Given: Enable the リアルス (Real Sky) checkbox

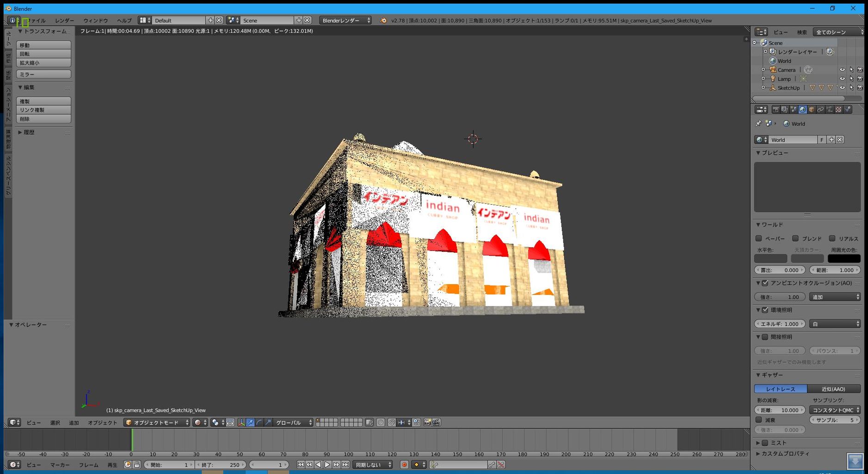Looking at the screenshot, I should pyautogui.click(x=832, y=238).
